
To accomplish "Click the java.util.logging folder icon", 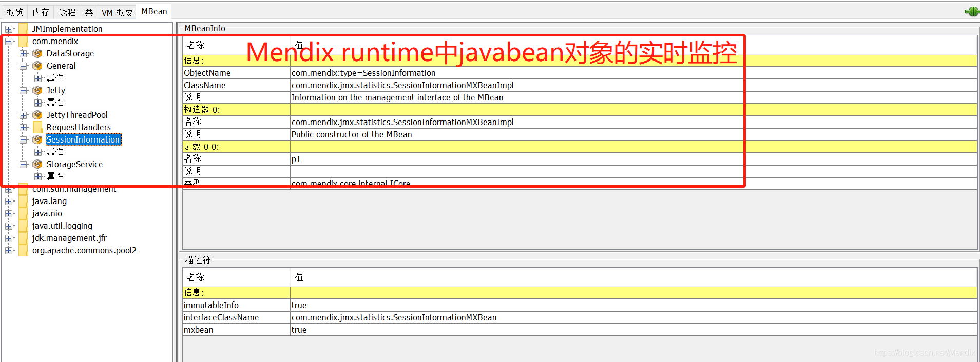I will click(x=23, y=226).
